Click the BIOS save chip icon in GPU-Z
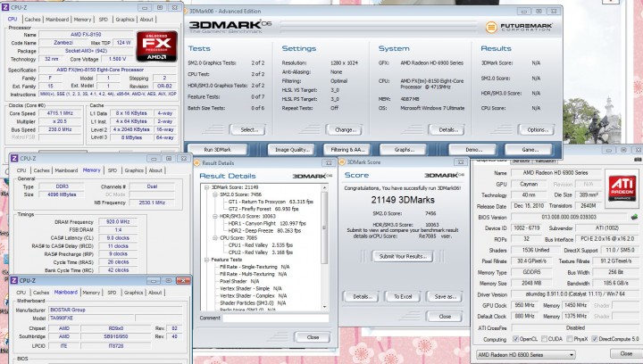The image size is (643, 364). [x=634, y=217]
